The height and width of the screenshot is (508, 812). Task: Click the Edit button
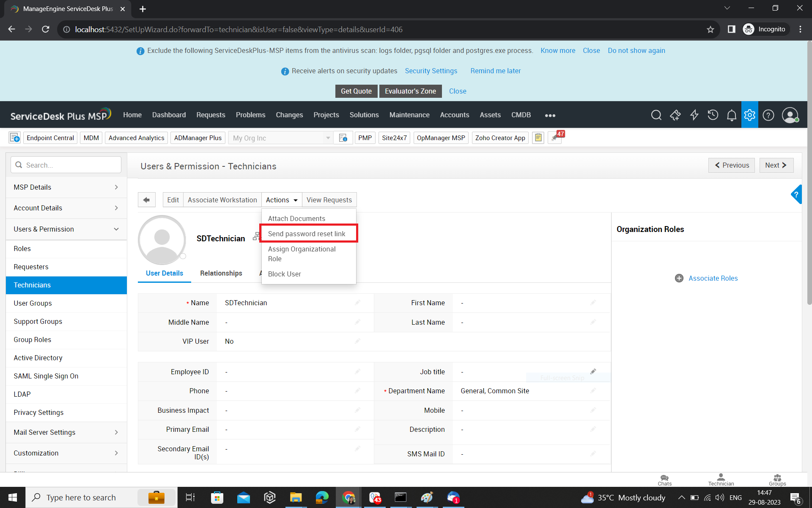(x=173, y=200)
